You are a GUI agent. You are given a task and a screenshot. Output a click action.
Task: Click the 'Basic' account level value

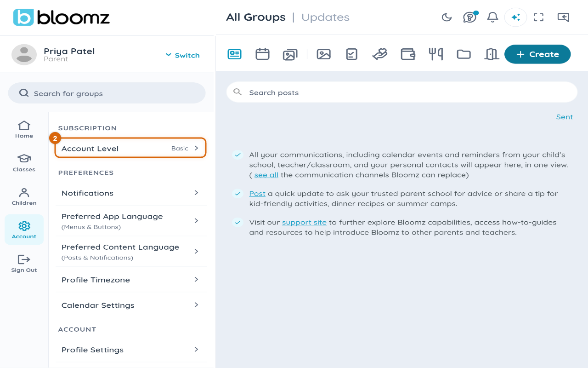click(x=180, y=149)
